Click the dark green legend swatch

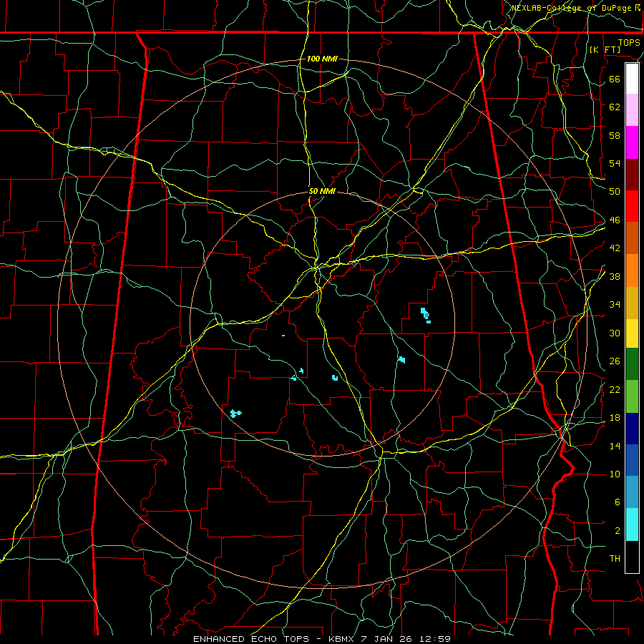pos(632,364)
